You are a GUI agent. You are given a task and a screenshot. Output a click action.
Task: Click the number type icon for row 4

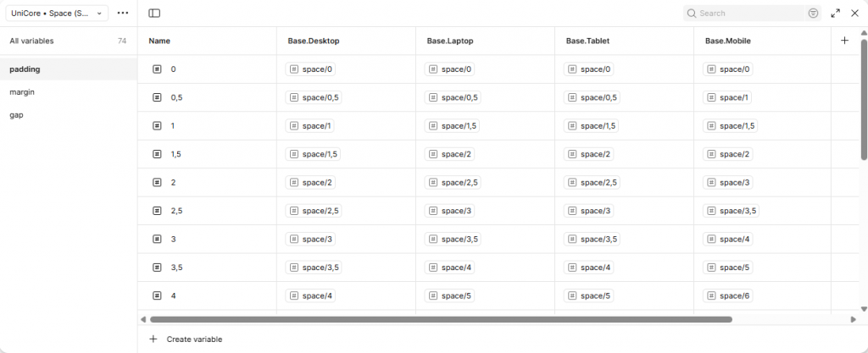[157, 295]
